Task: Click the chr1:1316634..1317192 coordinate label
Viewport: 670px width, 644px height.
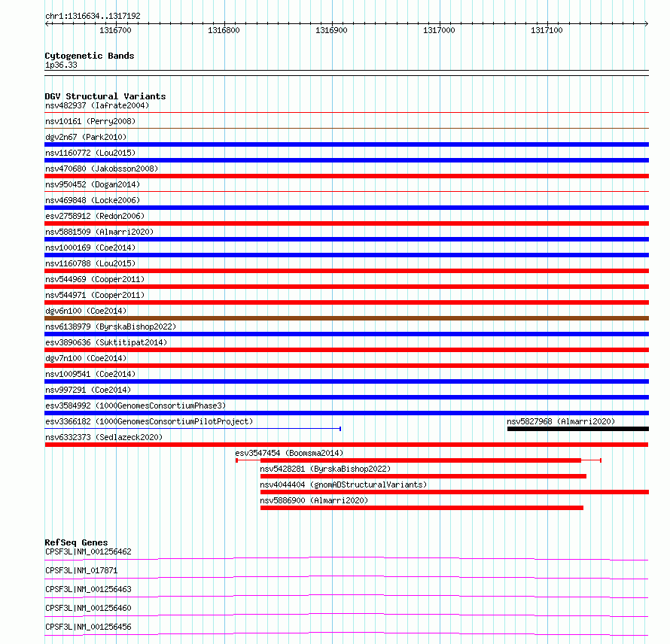Action: [93, 16]
